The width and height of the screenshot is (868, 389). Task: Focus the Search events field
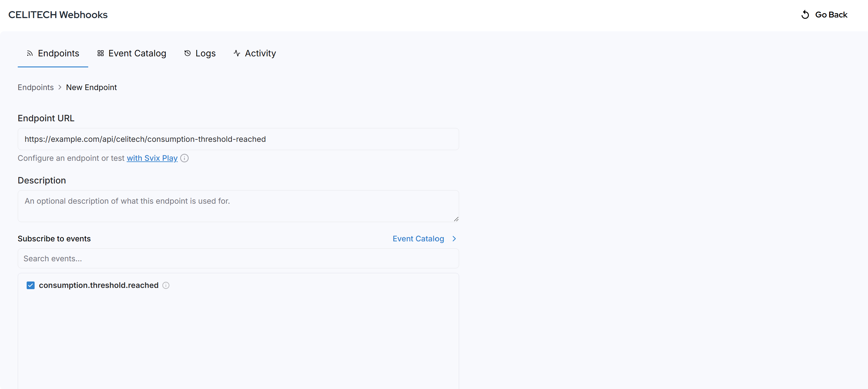pos(238,259)
